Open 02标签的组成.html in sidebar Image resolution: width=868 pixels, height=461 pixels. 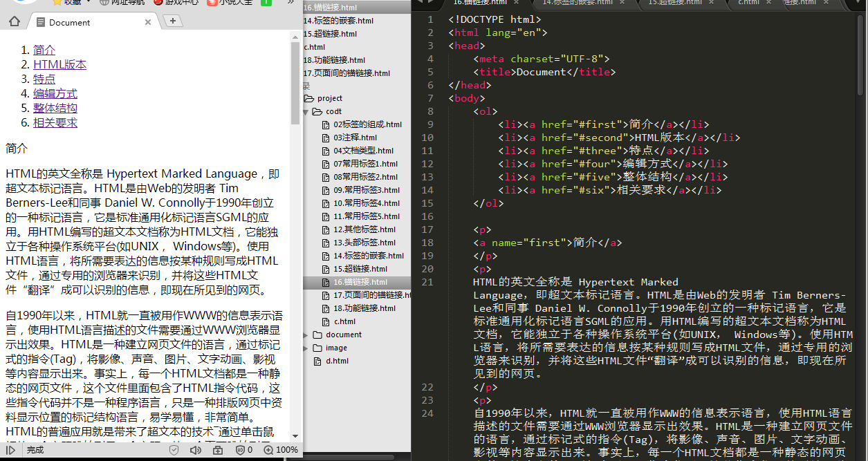[367, 124]
